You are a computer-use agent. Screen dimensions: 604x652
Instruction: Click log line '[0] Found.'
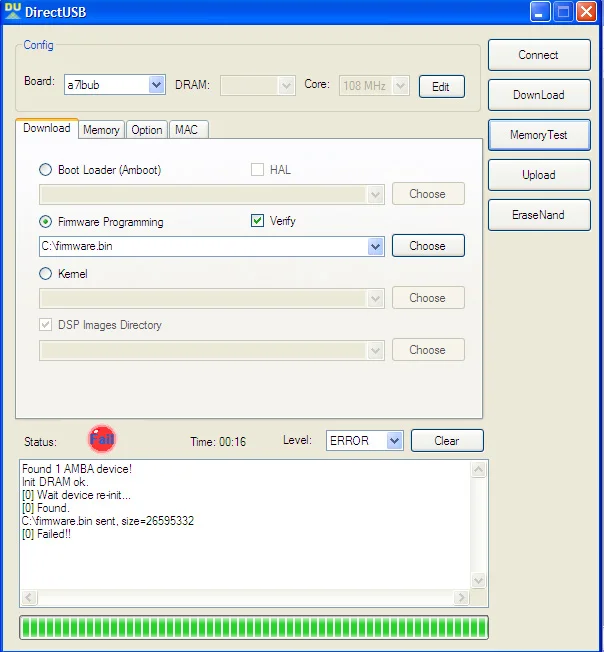[46, 508]
